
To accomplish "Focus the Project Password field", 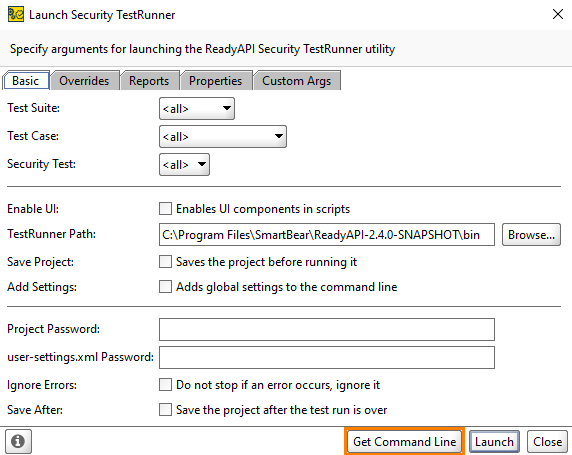I will (x=327, y=329).
